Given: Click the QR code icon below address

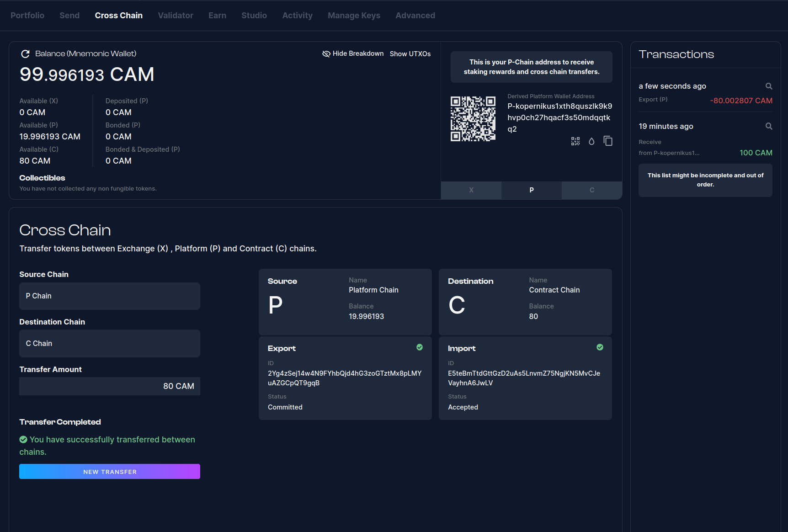Looking at the screenshot, I should click(x=575, y=141).
